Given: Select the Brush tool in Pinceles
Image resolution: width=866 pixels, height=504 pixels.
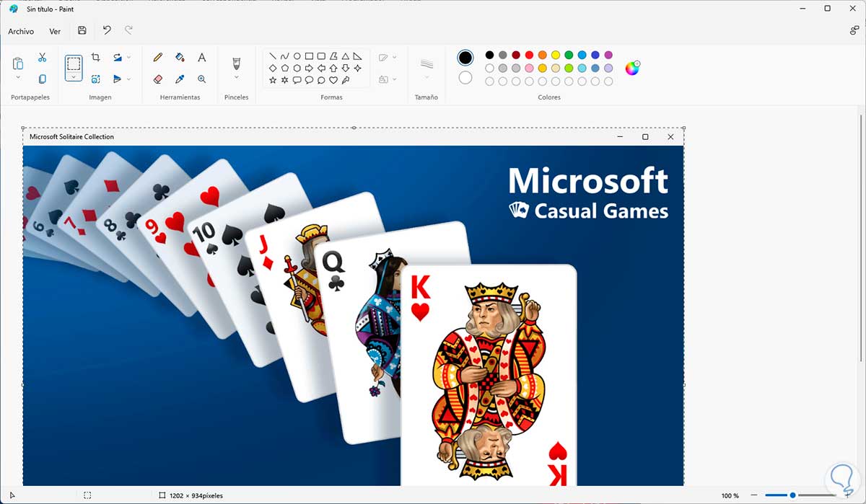Looking at the screenshot, I should click(236, 63).
